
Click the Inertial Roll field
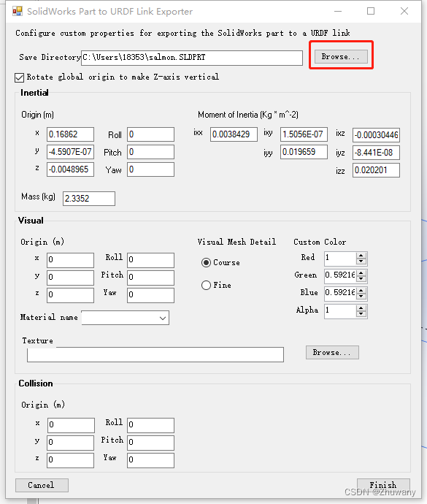pyautogui.click(x=150, y=134)
